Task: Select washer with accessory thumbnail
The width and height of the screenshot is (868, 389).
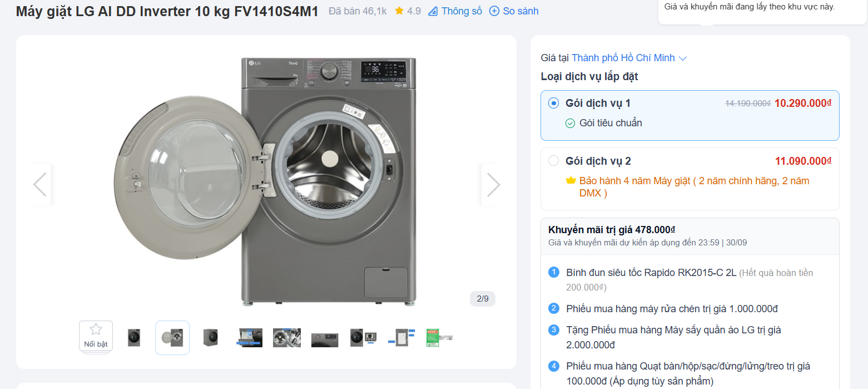Action: click(x=363, y=338)
